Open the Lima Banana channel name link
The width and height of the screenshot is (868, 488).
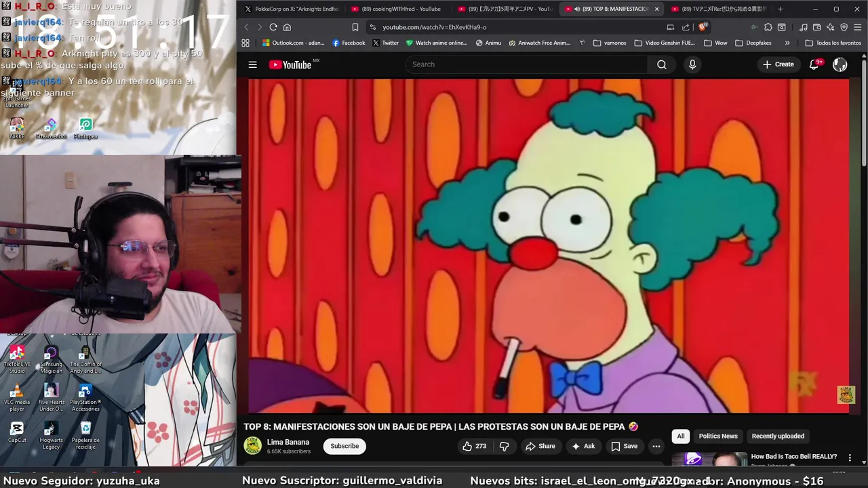coord(288,442)
